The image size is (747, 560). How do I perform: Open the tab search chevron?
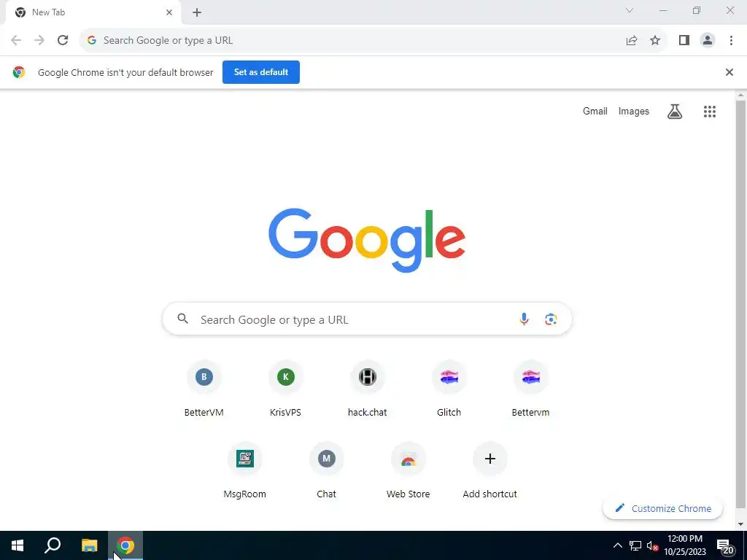(x=630, y=10)
